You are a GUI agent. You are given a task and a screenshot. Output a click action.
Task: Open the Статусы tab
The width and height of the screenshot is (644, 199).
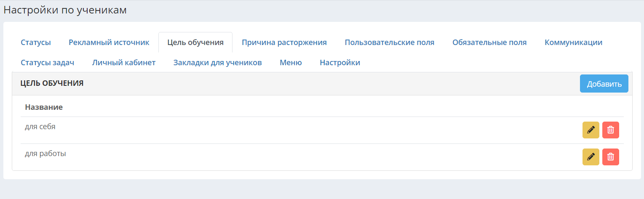[36, 42]
